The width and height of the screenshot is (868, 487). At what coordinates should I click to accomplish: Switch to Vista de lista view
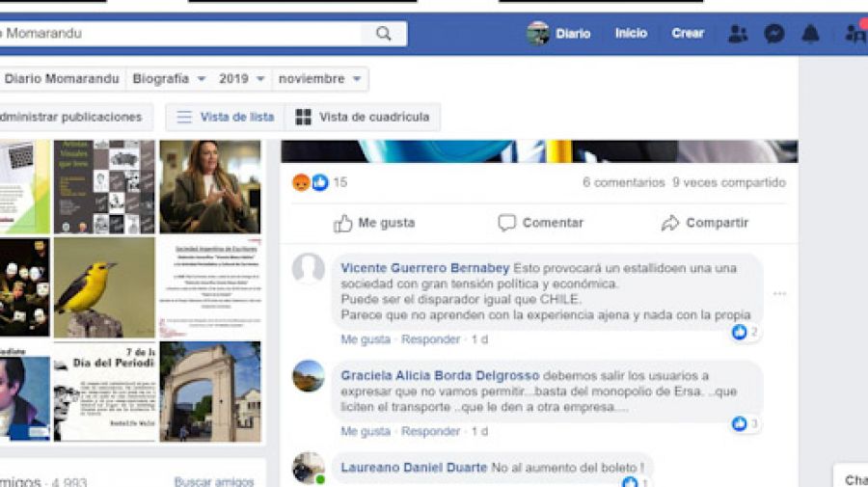point(225,117)
